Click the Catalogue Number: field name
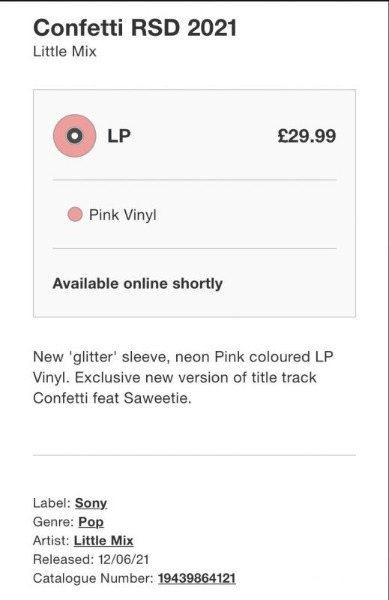The width and height of the screenshot is (389, 600). pos(93,578)
